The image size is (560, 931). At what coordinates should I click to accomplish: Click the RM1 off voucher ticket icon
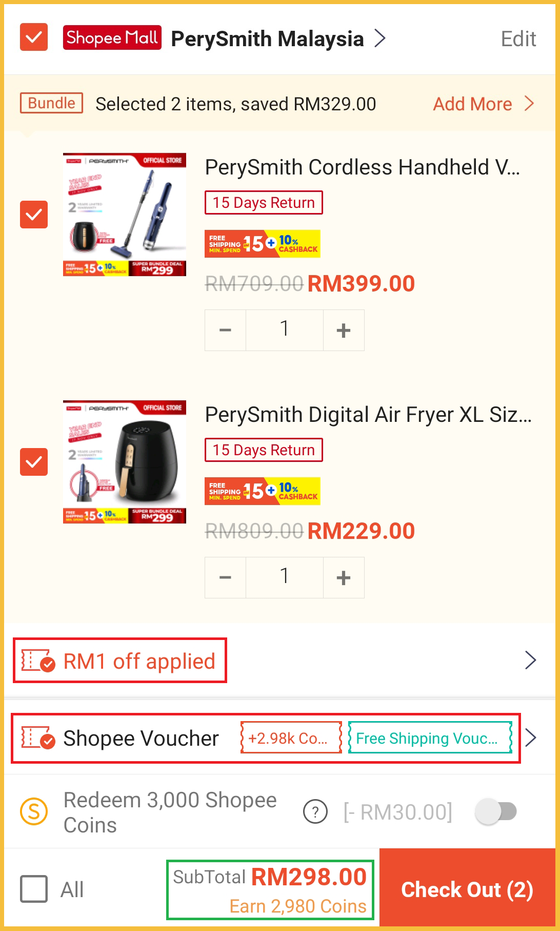pyautogui.click(x=38, y=661)
